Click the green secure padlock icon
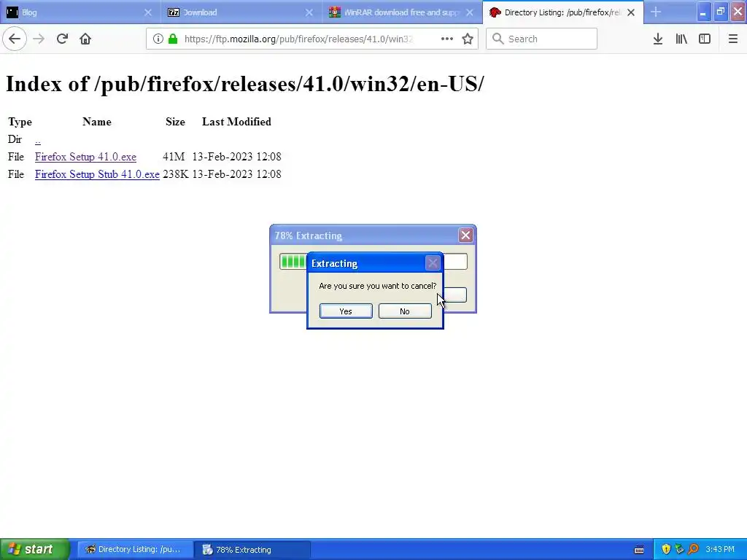Viewport: 747px width, 560px height. pyautogui.click(x=173, y=39)
